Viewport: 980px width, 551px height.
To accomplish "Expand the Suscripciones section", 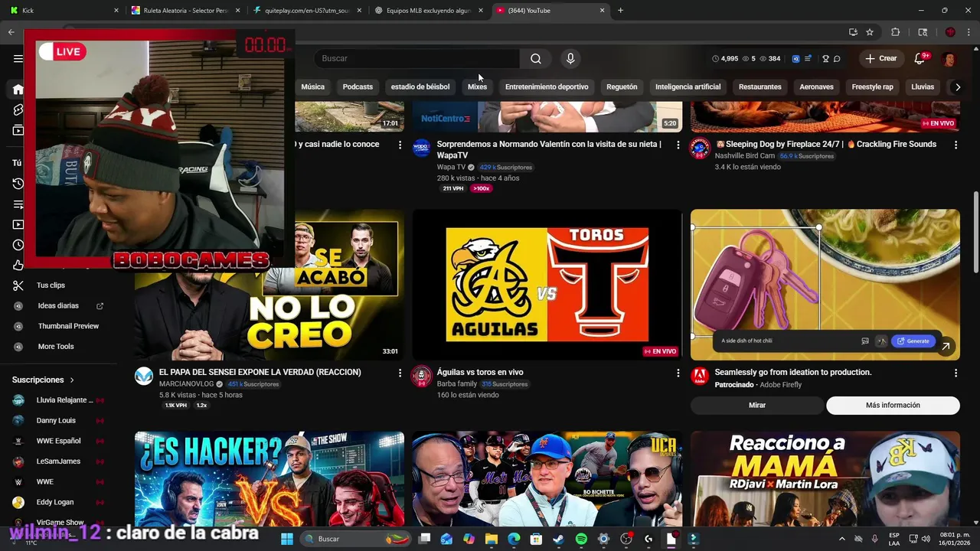I will pyautogui.click(x=44, y=380).
